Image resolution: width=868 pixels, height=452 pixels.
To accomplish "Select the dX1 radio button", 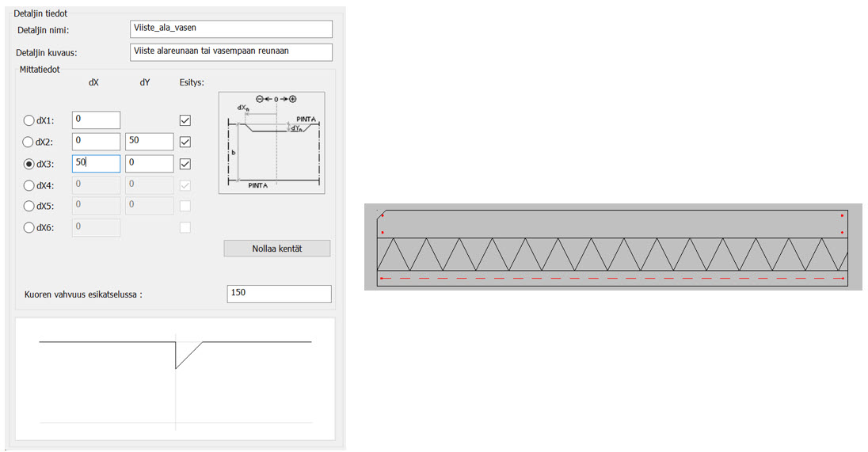I will pyautogui.click(x=29, y=121).
